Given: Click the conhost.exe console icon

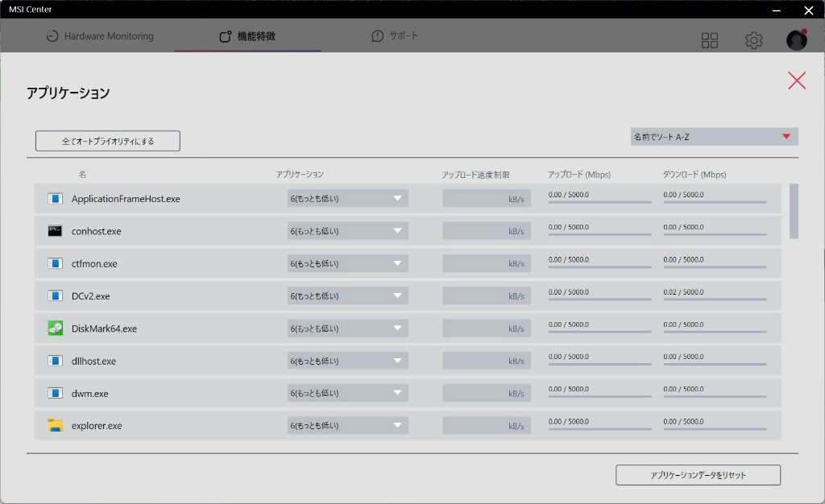Looking at the screenshot, I should (x=56, y=231).
